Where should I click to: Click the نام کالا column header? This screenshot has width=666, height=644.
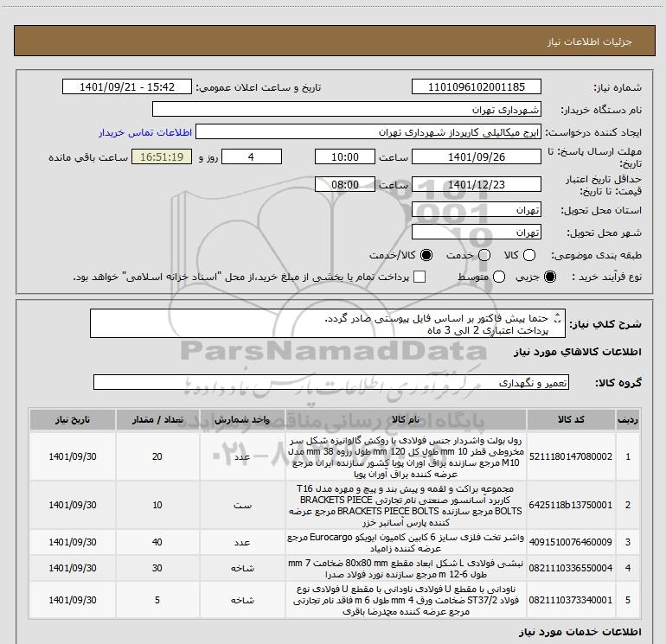[x=406, y=419]
